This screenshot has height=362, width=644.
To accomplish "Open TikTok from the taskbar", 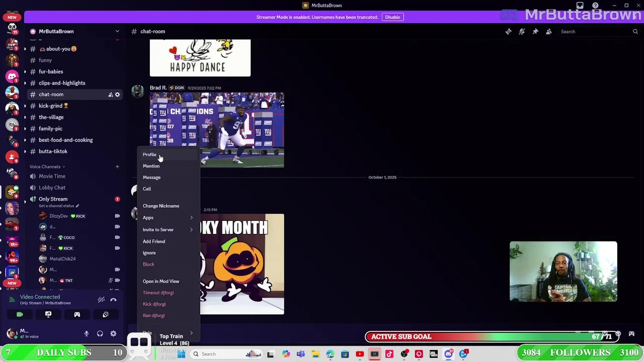I will click(389, 354).
